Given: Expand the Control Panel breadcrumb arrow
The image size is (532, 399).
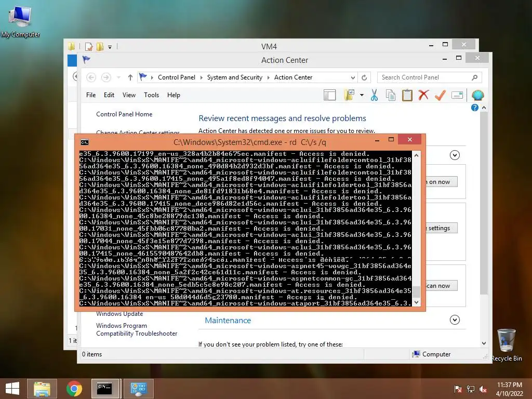Looking at the screenshot, I should point(201,78).
